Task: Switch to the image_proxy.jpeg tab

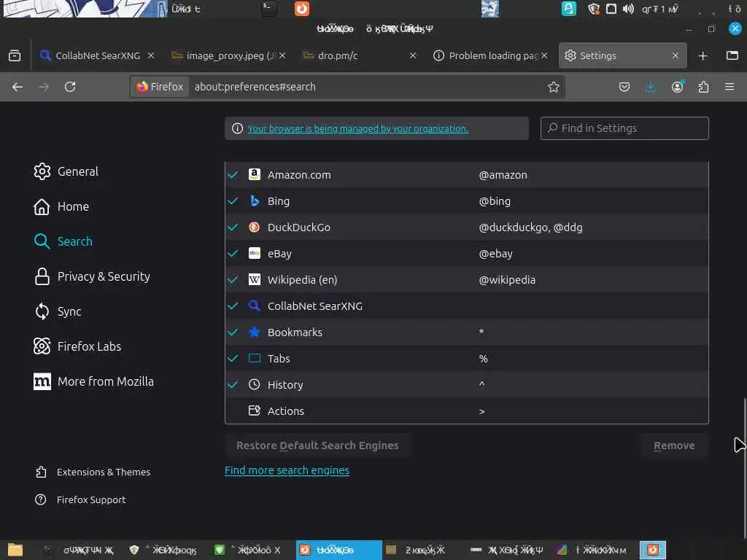Action: click(228, 55)
